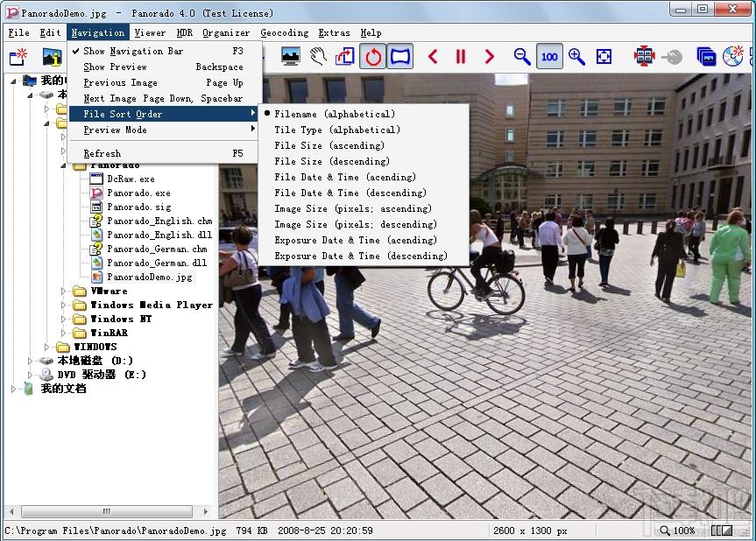This screenshot has height=541, width=756.
Task: Open the HDR menu
Action: [x=184, y=32]
